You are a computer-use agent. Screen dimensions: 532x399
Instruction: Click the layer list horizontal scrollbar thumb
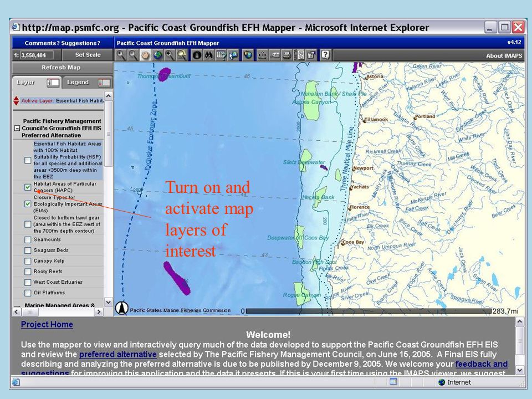pos(30,311)
